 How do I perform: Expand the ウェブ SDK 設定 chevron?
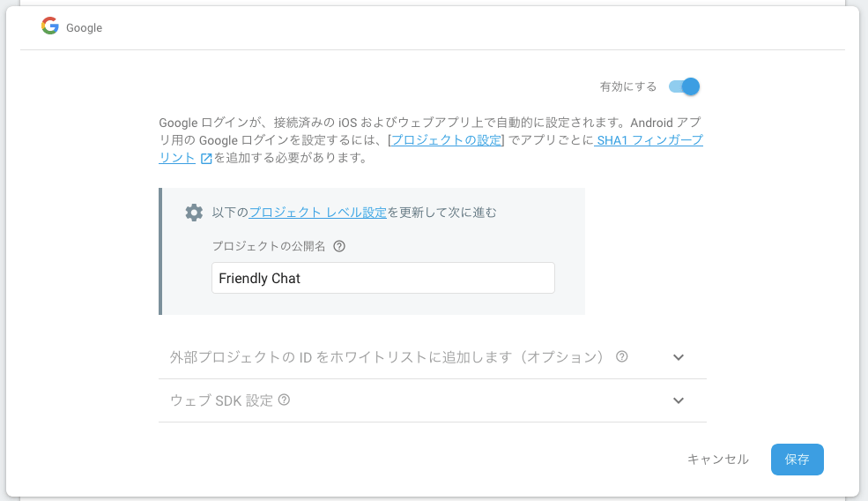point(679,400)
